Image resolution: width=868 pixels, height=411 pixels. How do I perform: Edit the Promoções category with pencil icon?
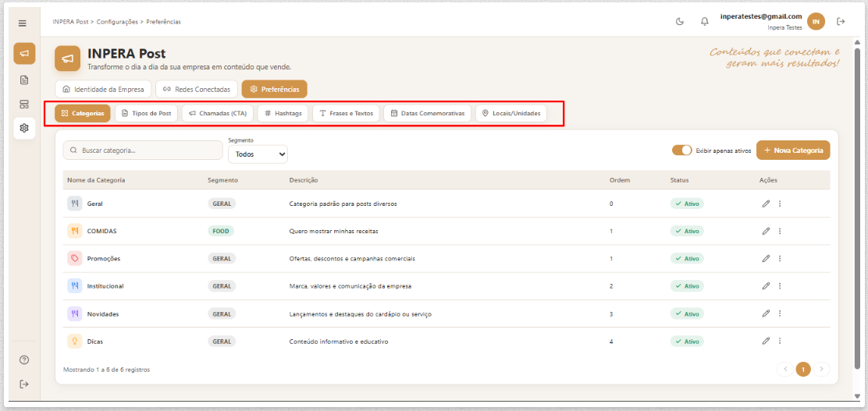click(767, 258)
